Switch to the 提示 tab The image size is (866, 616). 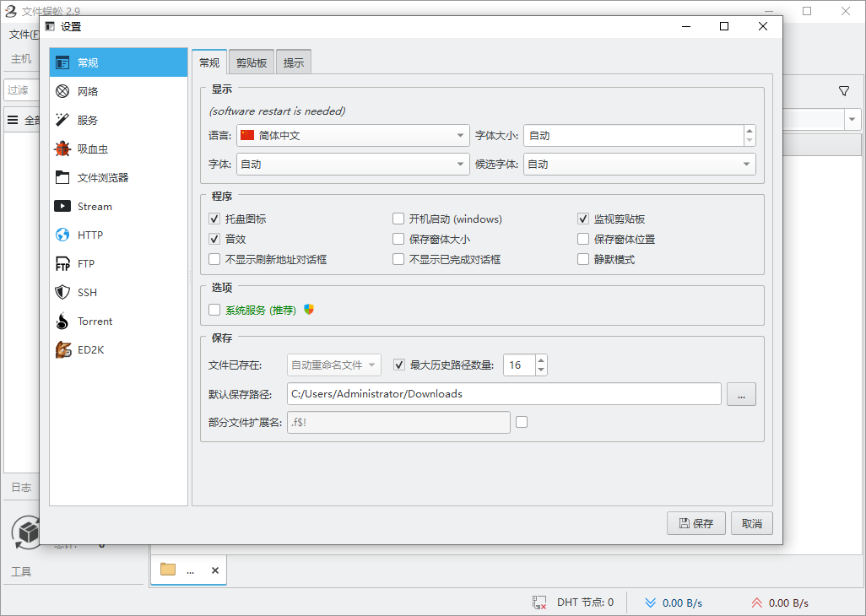click(x=294, y=62)
